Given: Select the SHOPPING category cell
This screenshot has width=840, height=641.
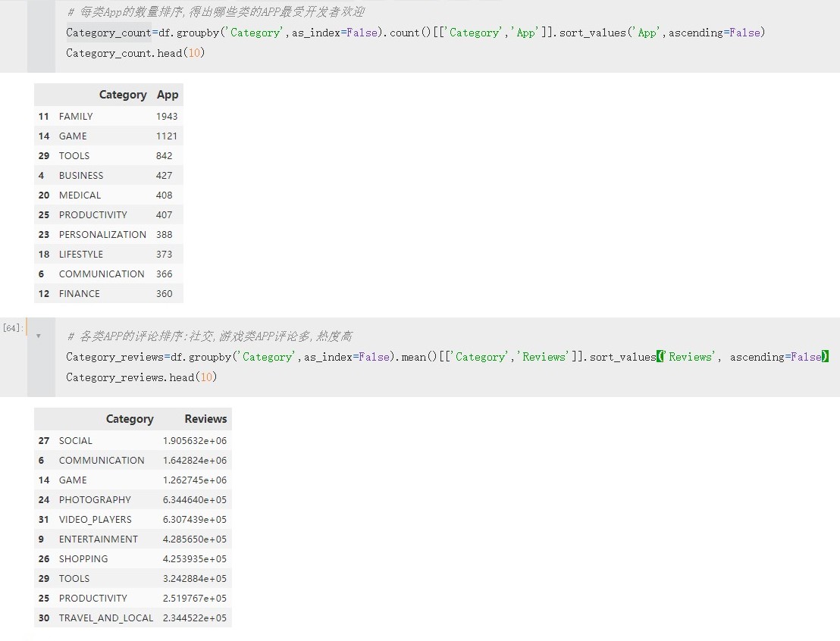Looking at the screenshot, I should tap(83, 559).
